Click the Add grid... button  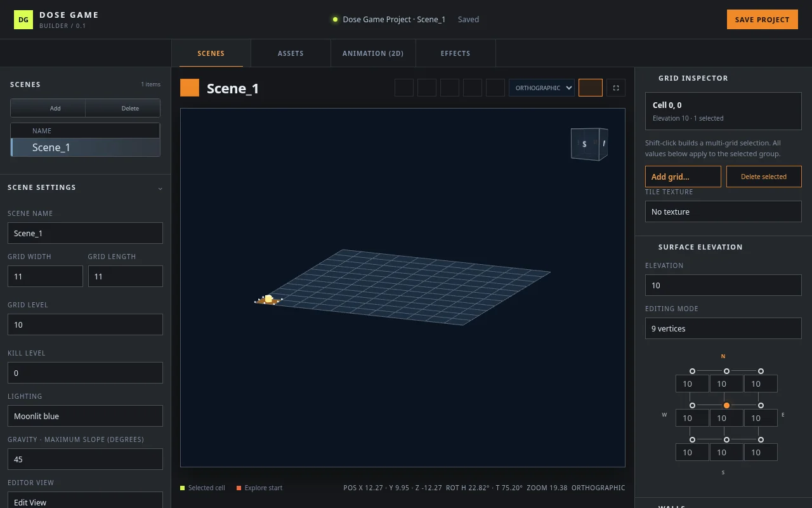[683, 177]
